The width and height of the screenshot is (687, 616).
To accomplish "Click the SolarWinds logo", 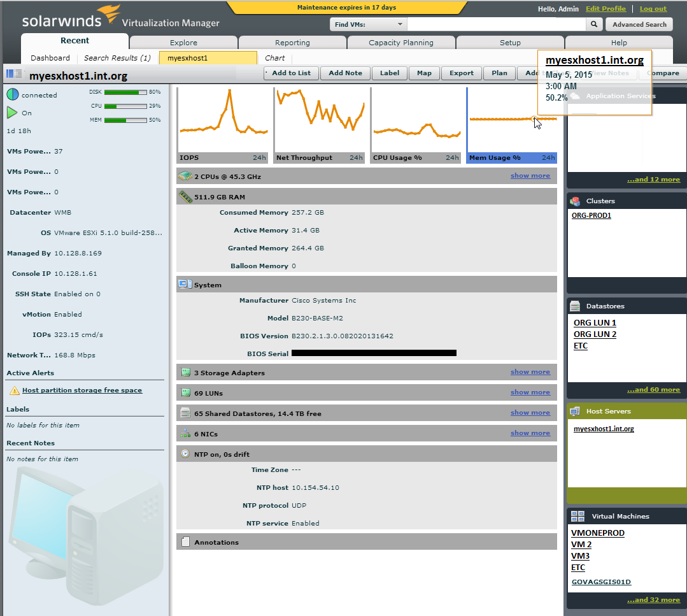I will tap(71, 17).
